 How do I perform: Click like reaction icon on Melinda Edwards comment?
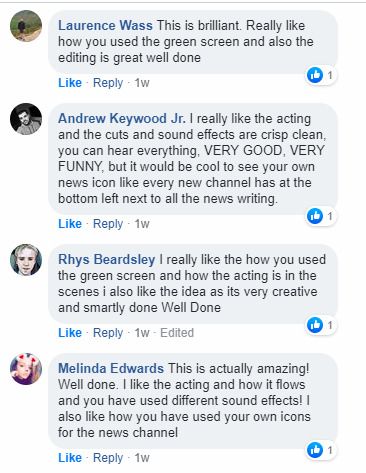click(315, 450)
